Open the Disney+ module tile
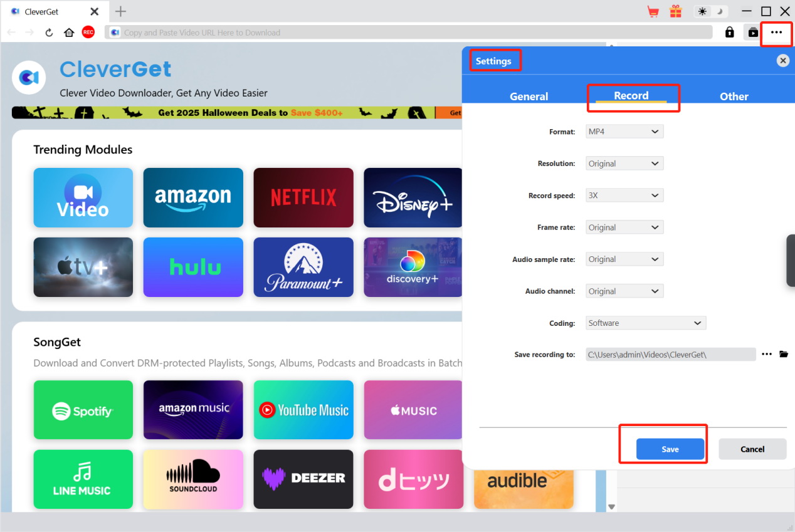Screen dimensions: 795x532 coord(413,197)
